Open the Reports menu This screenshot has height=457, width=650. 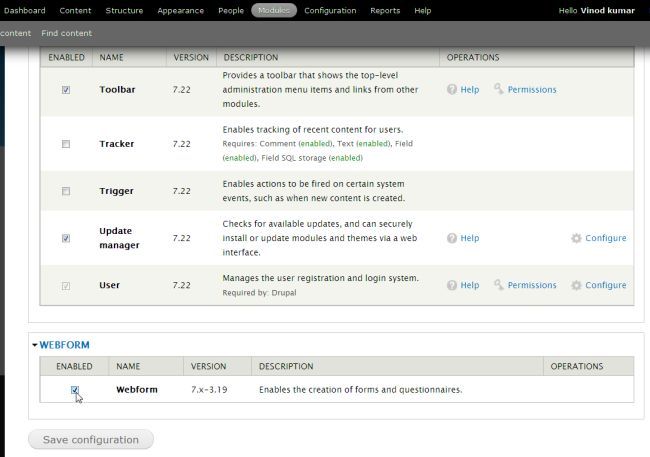click(x=385, y=10)
